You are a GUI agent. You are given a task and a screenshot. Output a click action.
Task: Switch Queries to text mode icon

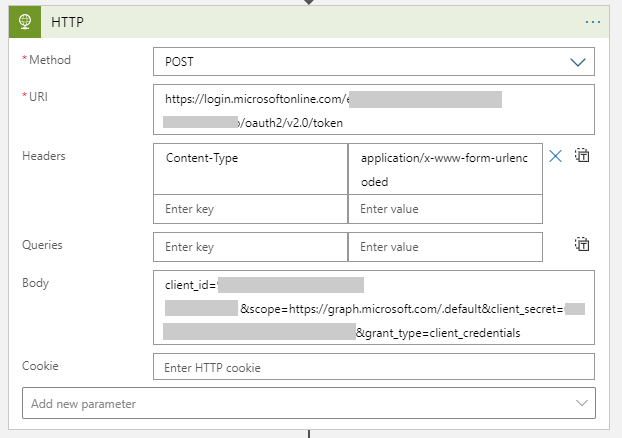[x=582, y=244]
